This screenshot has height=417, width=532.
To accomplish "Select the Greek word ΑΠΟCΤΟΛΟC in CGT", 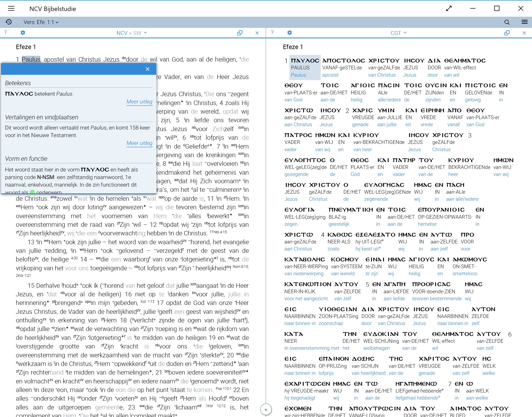I will click(343, 61).
